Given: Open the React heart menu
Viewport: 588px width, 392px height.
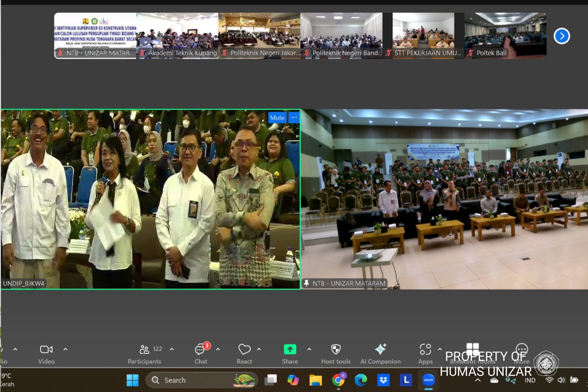Looking at the screenshot, I should [244, 354].
